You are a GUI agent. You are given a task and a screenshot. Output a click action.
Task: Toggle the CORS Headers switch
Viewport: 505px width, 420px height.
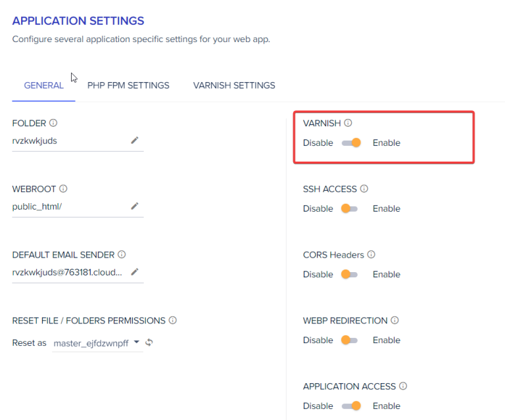pos(350,274)
